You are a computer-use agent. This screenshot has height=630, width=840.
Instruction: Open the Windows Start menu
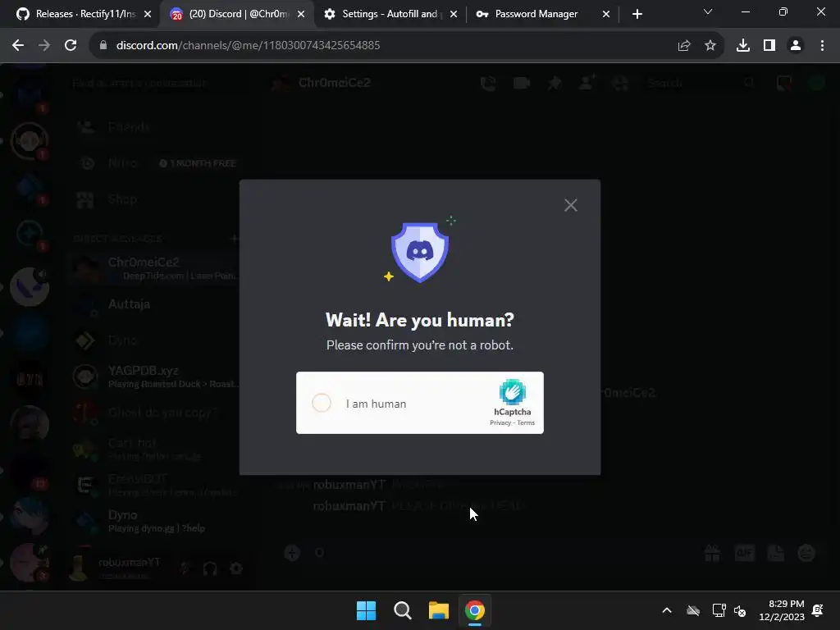pos(367,610)
